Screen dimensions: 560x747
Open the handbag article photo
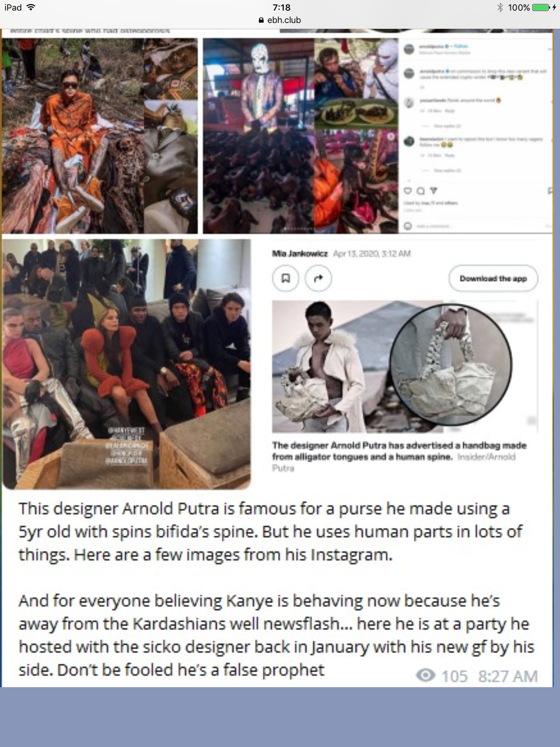pos(404,366)
